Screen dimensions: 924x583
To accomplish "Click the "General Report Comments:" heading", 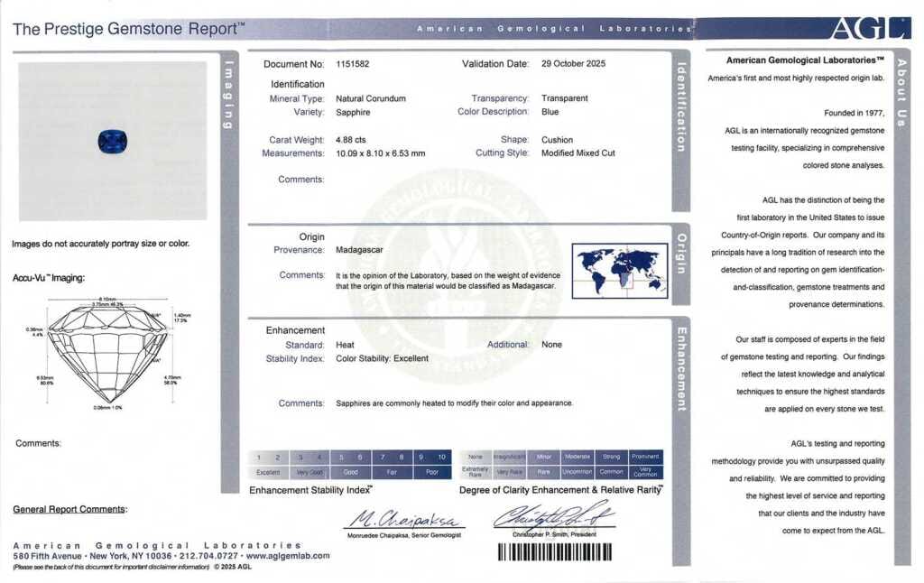I will tap(70, 509).
